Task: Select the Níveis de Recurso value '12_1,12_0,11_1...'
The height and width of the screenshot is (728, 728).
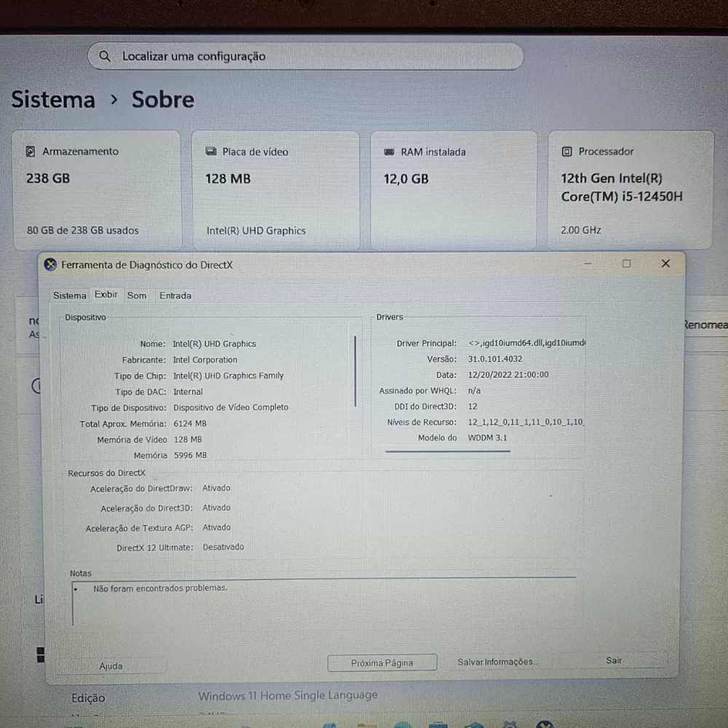Action: pos(526,422)
